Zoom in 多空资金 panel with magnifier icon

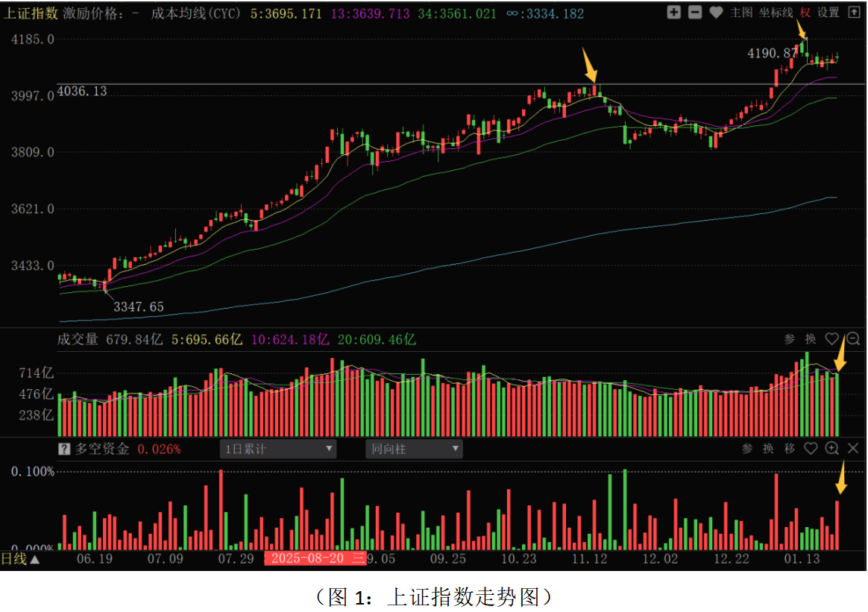pyautogui.click(x=832, y=448)
